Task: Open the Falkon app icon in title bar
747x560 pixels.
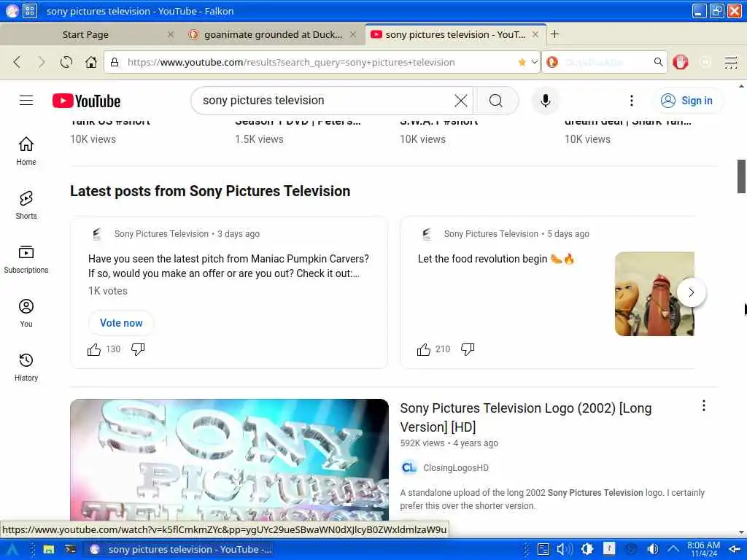Action: point(12,10)
